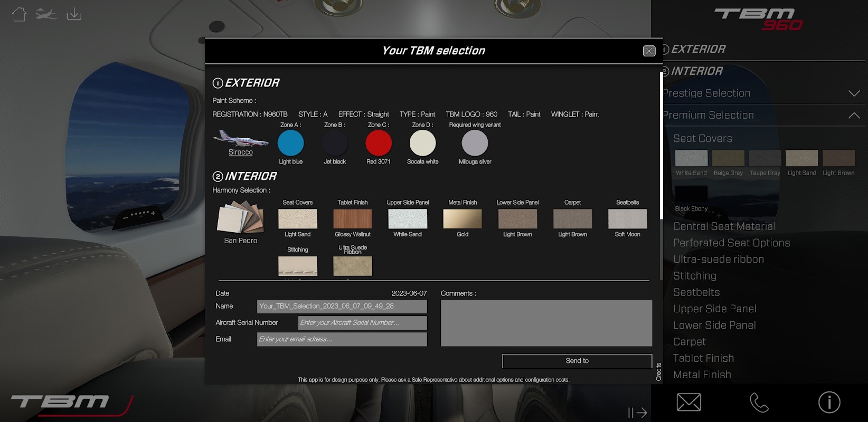Click the EXTERIOR heading in the dialog
The width and height of the screenshot is (868, 422).
coord(246,83)
